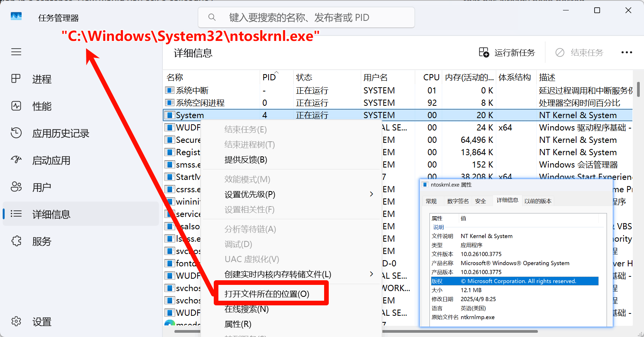Open 设置 at sidebar bottom

tap(42, 322)
